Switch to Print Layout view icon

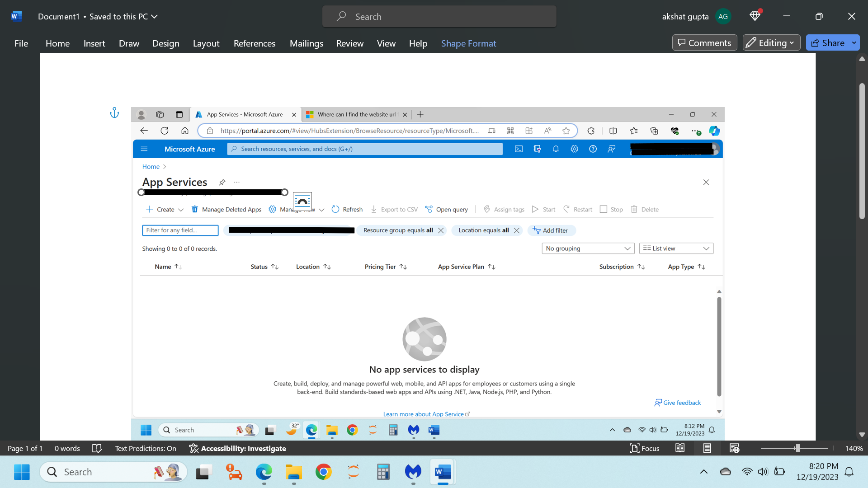707,448
